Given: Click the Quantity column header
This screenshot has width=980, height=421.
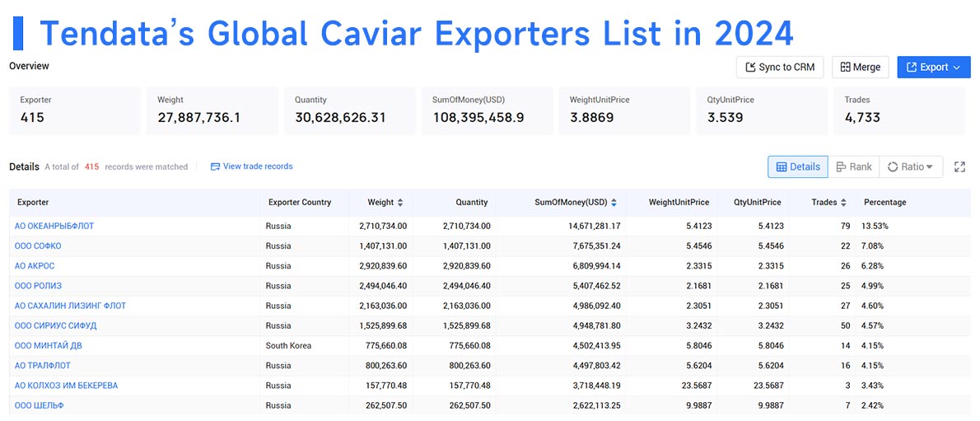Looking at the screenshot, I should click(472, 203).
